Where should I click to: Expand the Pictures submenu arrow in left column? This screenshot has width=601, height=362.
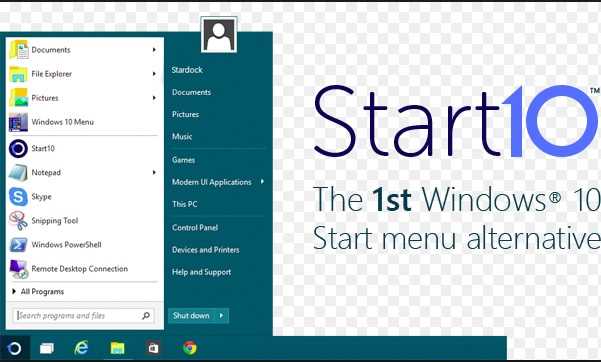(154, 98)
